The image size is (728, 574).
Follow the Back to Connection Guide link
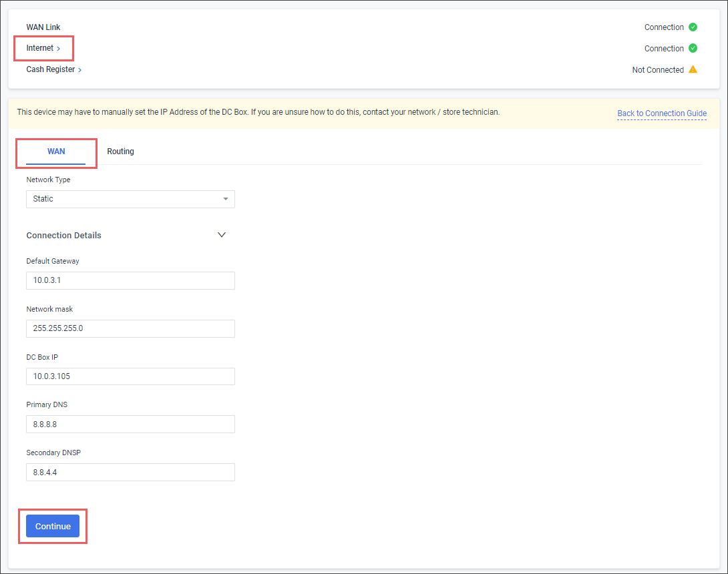662,113
